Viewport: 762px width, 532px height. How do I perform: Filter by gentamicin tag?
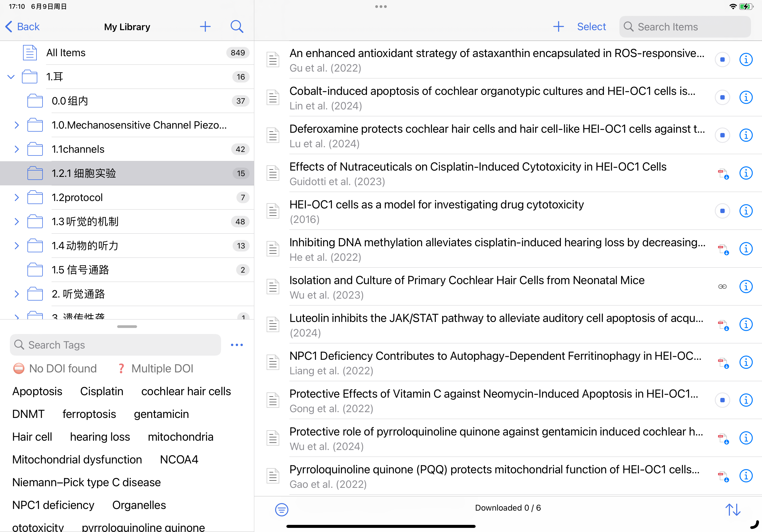tap(161, 414)
